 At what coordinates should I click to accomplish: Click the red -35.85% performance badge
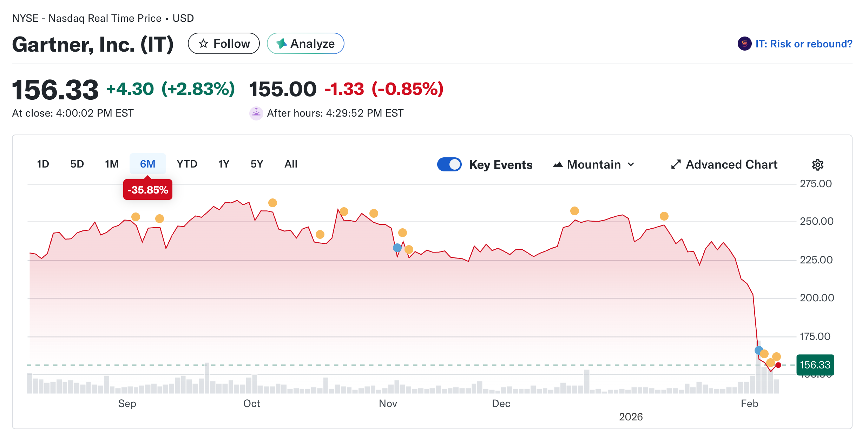[x=147, y=189]
